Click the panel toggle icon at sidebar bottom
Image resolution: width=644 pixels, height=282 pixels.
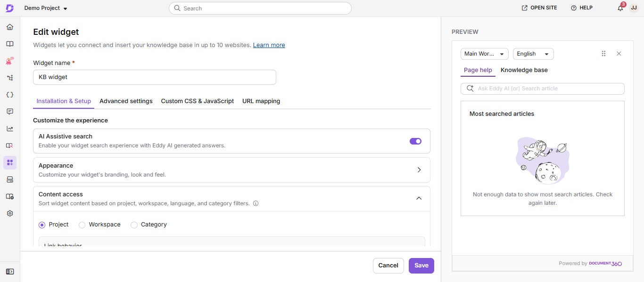[x=10, y=272]
